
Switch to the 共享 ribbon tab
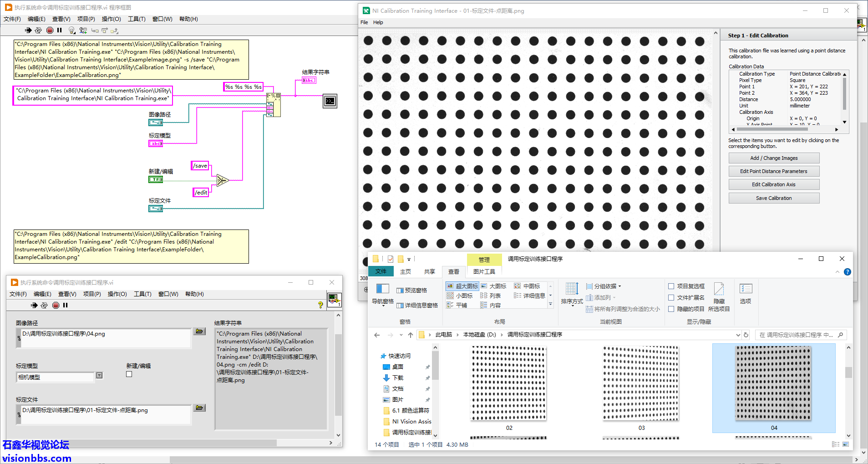(429, 272)
